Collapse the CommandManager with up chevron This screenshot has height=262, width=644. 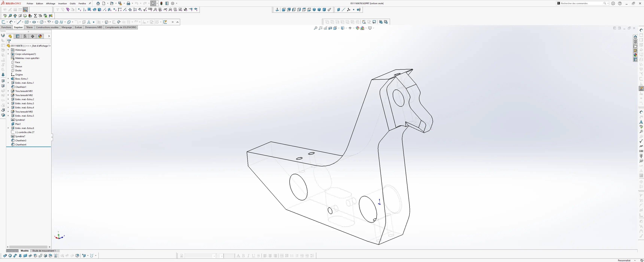pos(177,22)
